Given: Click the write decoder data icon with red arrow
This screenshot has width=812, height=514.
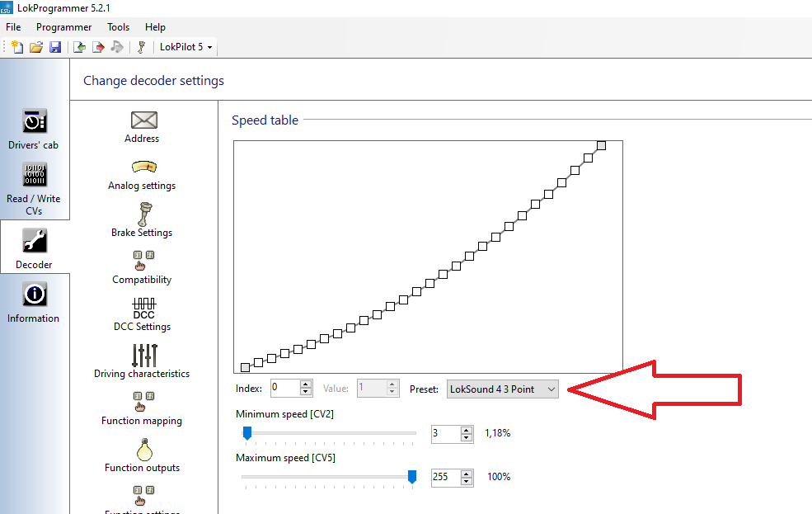Looking at the screenshot, I should pos(98,47).
